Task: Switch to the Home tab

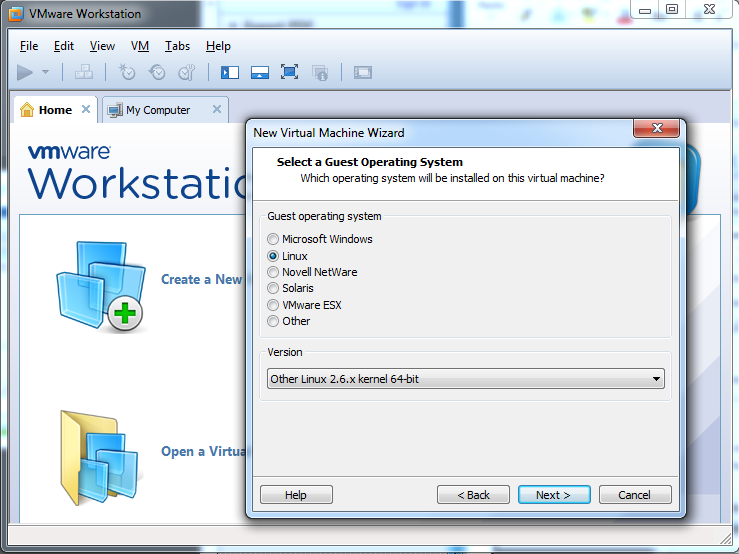Action: [56, 110]
